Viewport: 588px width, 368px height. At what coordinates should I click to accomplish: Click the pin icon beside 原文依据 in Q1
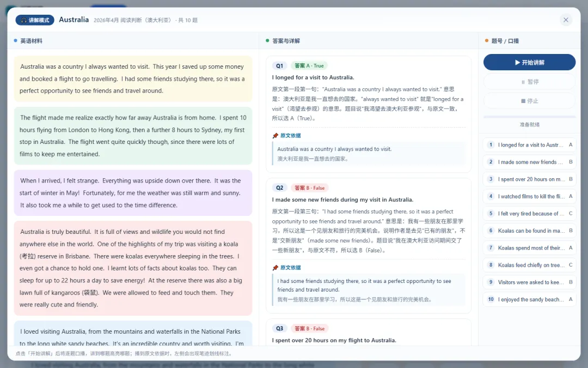pos(275,136)
